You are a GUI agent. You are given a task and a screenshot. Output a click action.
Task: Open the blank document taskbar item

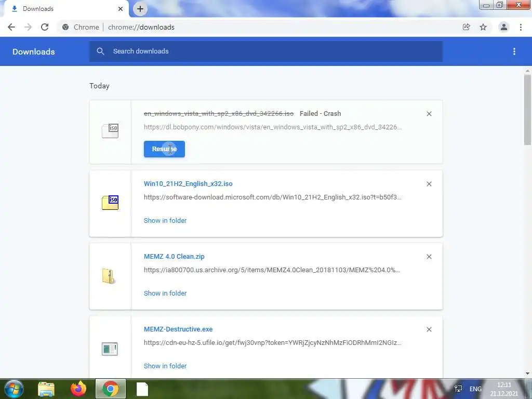coord(142,389)
